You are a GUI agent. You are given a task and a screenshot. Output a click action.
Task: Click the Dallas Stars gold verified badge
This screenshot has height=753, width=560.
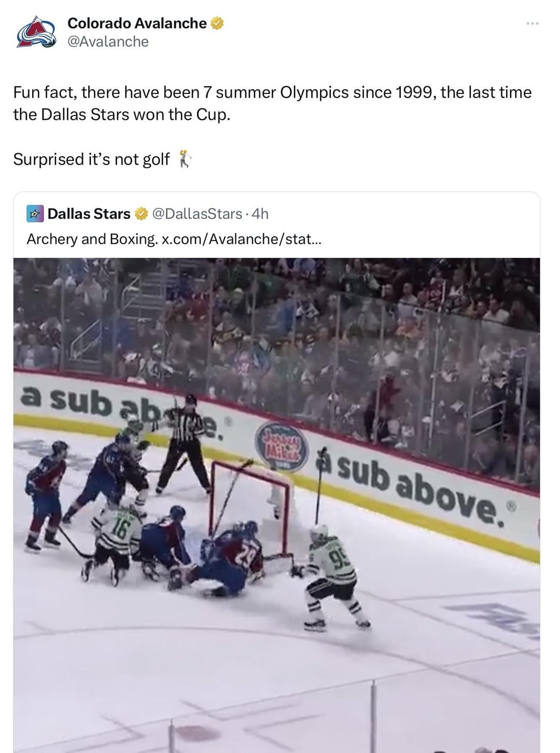point(141,214)
